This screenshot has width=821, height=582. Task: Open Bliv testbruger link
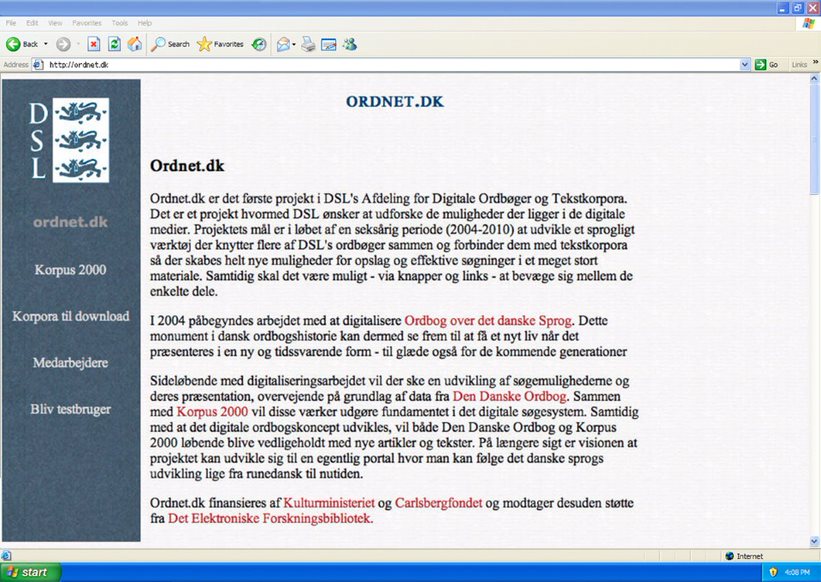click(x=70, y=409)
